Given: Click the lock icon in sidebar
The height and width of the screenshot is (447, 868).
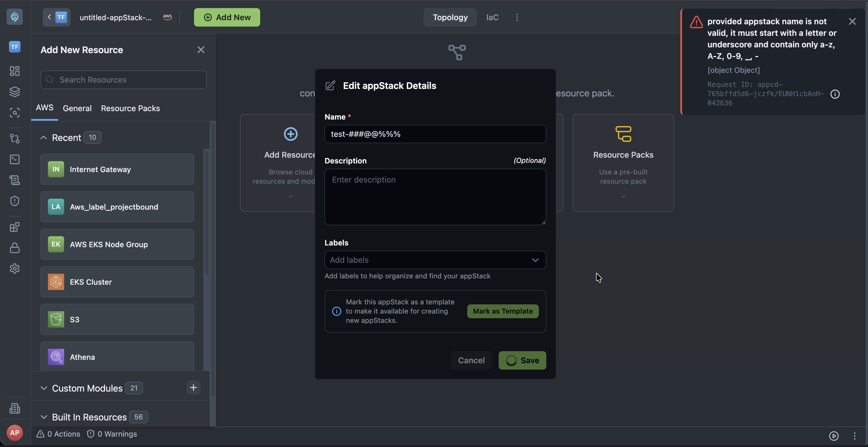Looking at the screenshot, I should (14, 248).
